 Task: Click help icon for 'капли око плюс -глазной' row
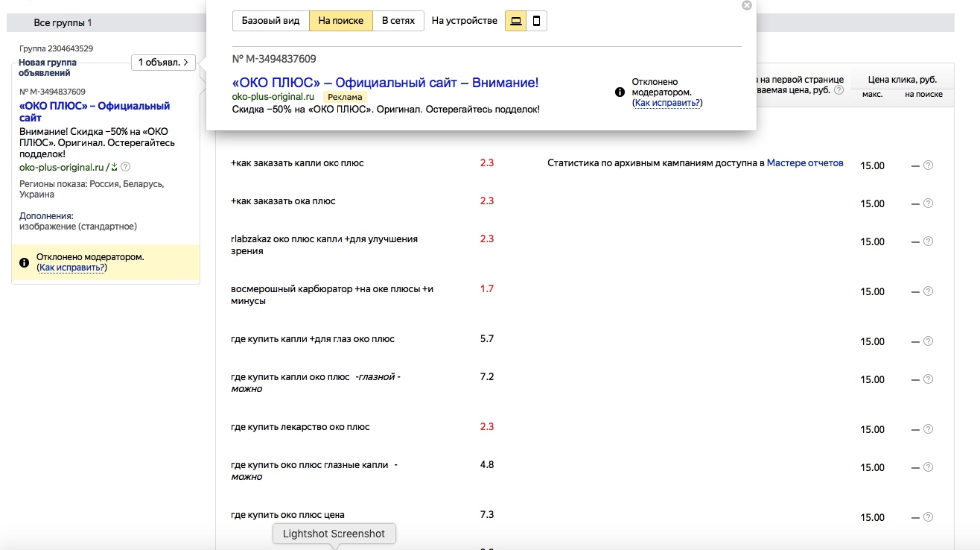(x=928, y=379)
